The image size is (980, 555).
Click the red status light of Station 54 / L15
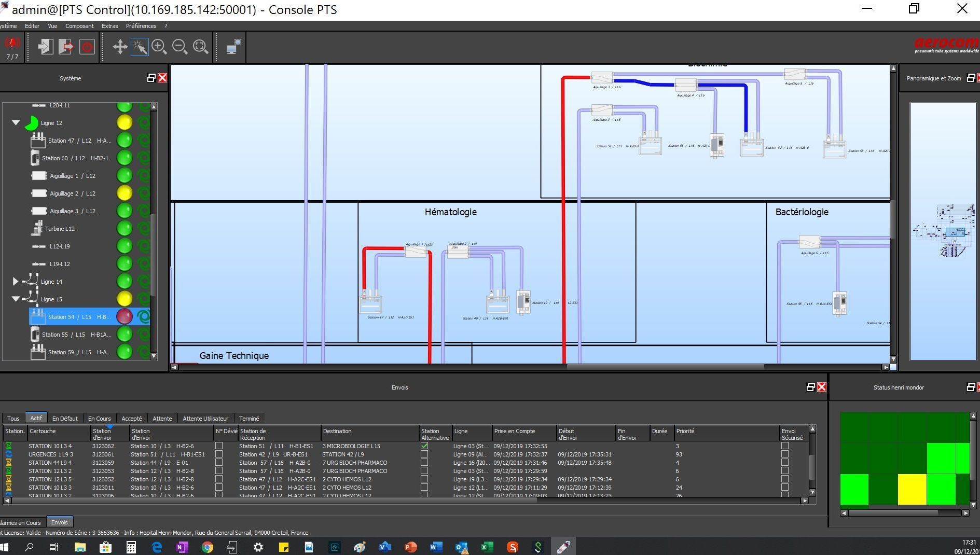click(x=125, y=316)
